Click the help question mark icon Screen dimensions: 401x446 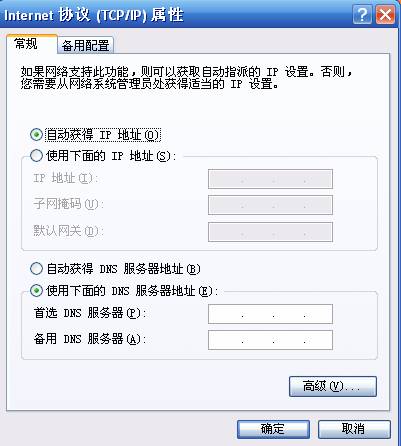point(362,15)
